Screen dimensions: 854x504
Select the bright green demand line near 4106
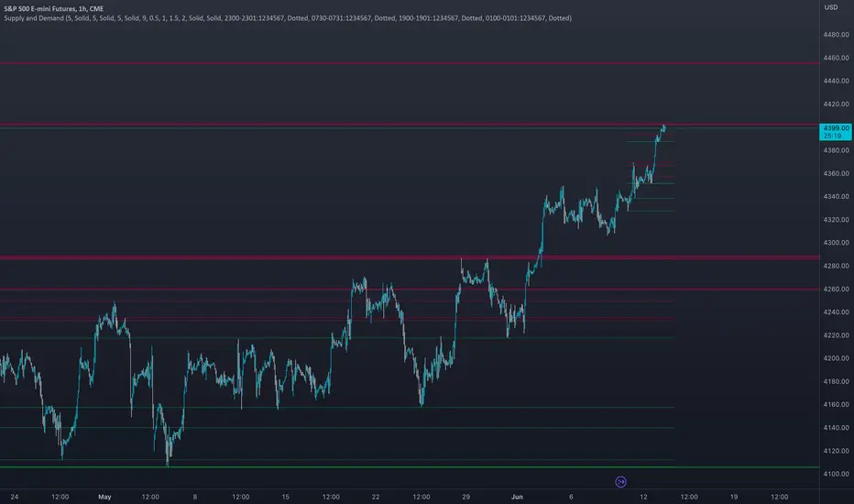[x=410, y=467]
